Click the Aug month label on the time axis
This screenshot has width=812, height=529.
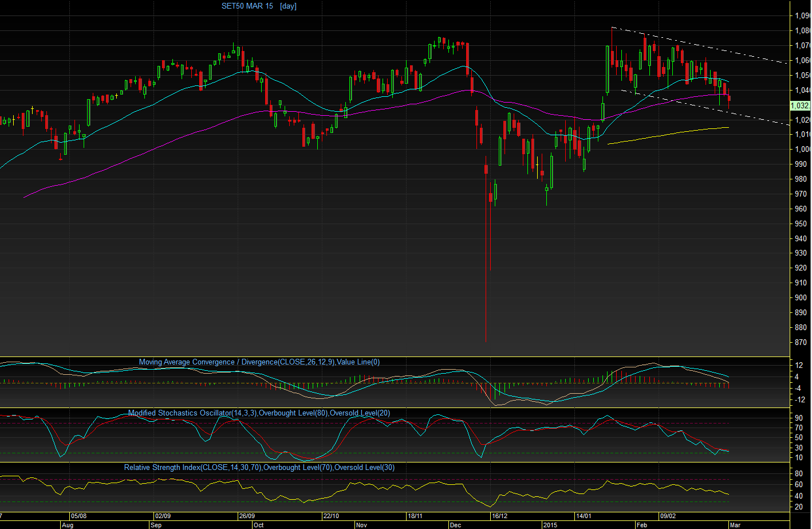[x=68, y=525]
